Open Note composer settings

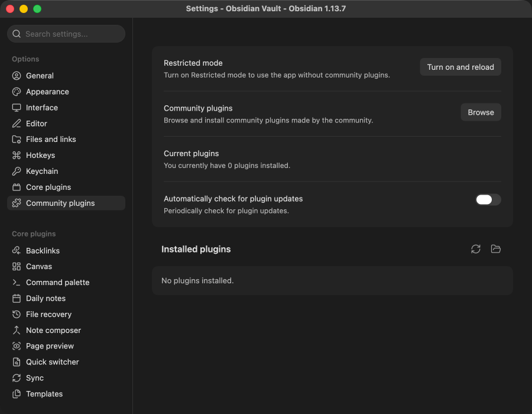tap(66, 330)
